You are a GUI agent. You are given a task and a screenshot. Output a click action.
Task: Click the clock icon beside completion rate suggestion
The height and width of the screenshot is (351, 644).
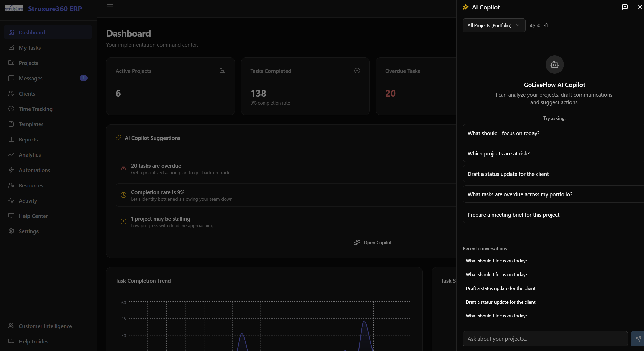point(123,195)
